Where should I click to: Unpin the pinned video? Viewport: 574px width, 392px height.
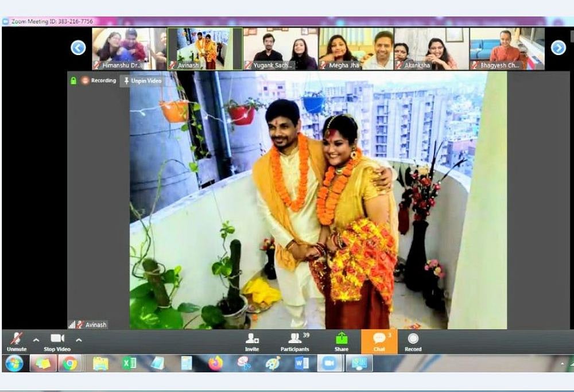(142, 81)
